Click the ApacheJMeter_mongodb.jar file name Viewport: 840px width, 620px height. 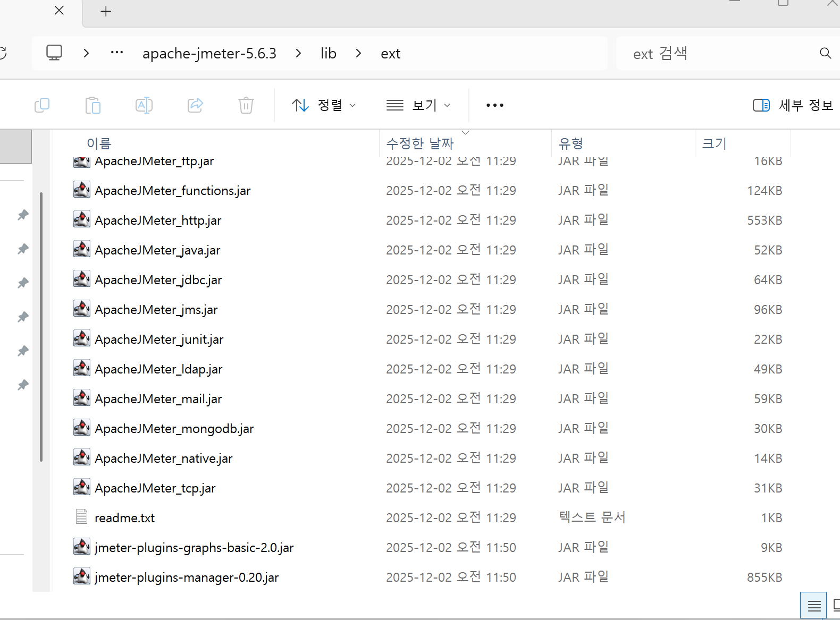174,429
